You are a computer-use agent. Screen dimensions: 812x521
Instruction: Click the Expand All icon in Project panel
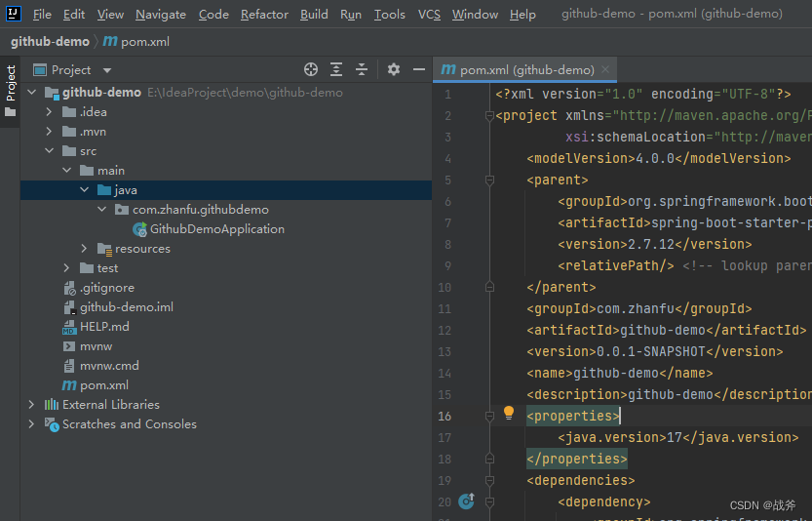point(336,69)
